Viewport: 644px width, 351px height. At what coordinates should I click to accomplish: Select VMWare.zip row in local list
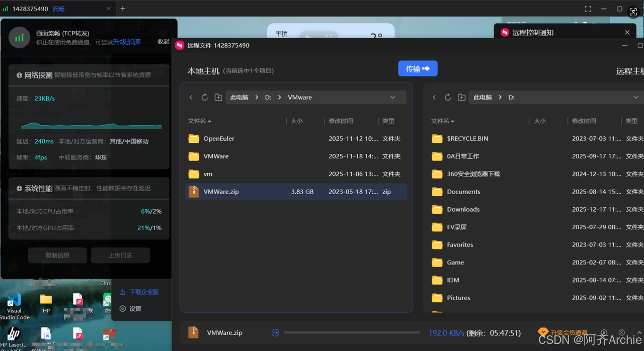pyautogui.click(x=296, y=192)
